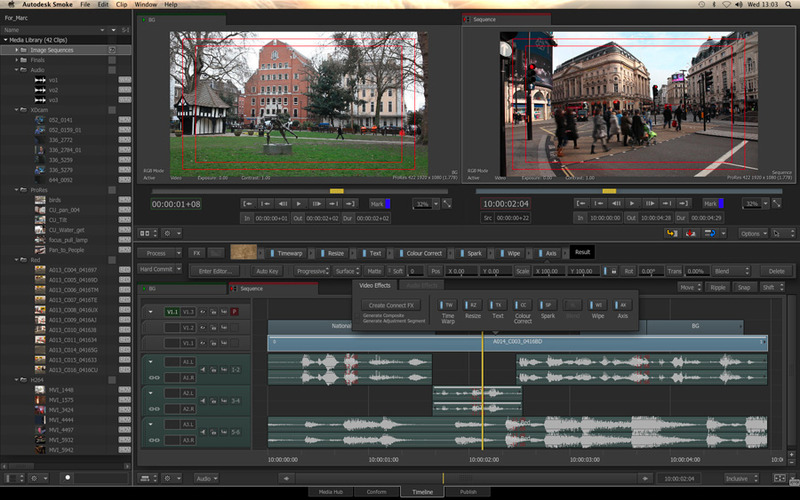
Task: Expand the Image Sequences folder
Action: click(18, 49)
